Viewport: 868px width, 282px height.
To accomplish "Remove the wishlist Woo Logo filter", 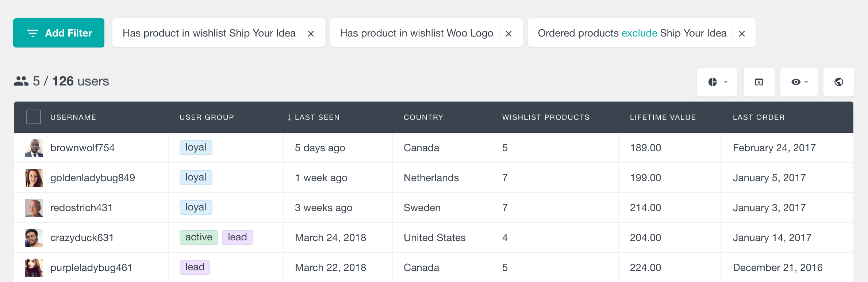I will [508, 34].
